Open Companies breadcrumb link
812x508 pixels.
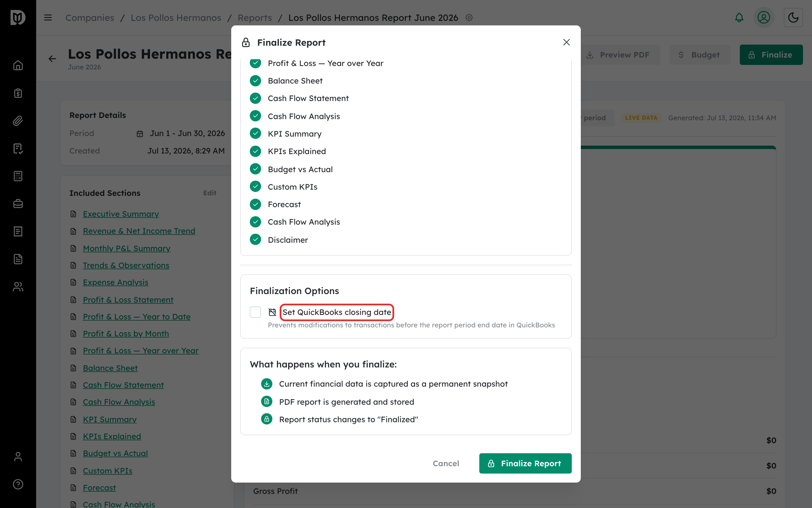coord(90,17)
